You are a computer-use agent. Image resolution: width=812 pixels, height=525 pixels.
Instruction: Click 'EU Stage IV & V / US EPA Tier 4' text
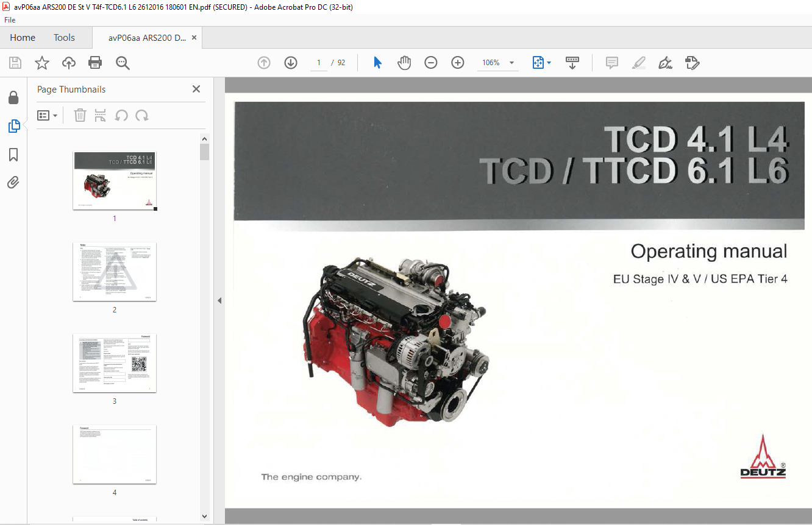pyautogui.click(x=700, y=279)
